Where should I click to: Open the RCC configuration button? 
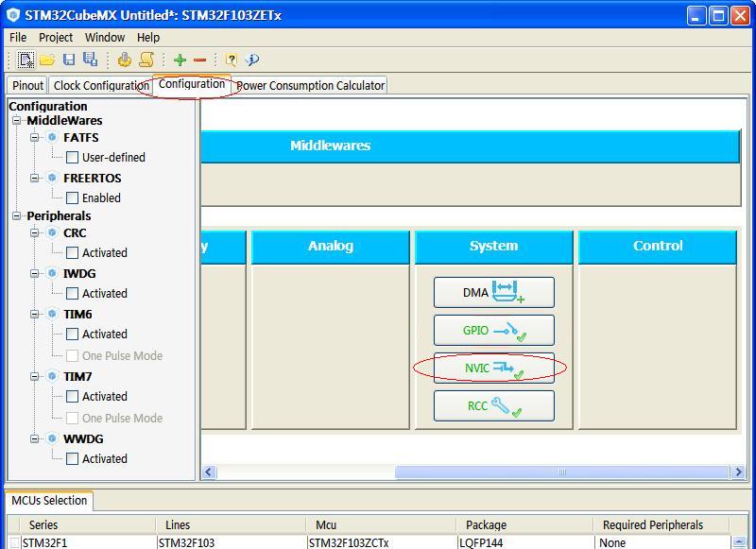pos(493,406)
